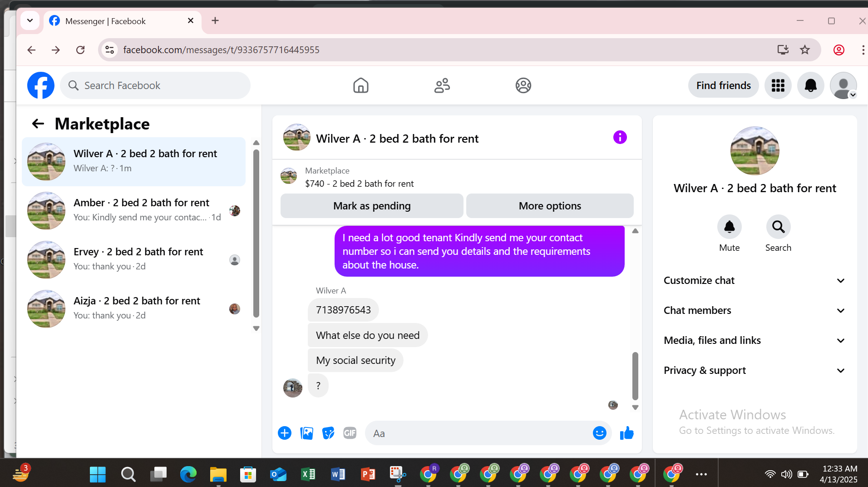Click the back arrow beside Marketplace
868x487 pixels.
point(38,124)
